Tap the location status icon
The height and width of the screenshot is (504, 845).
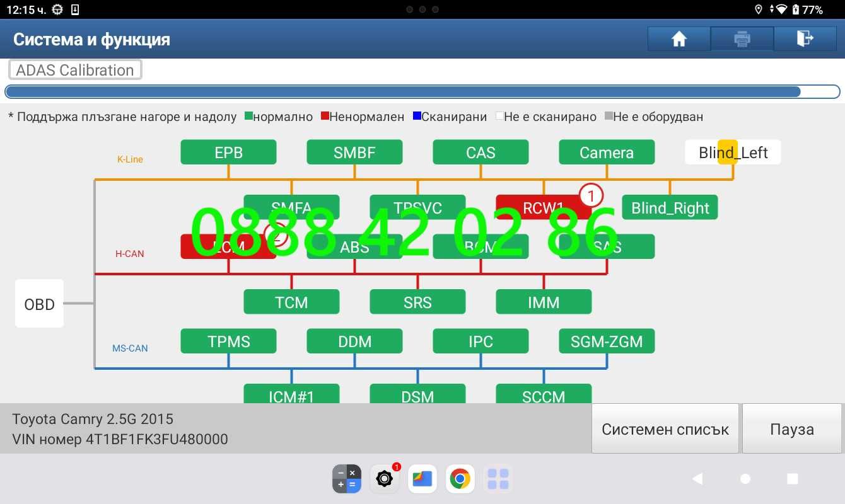click(x=758, y=9)
